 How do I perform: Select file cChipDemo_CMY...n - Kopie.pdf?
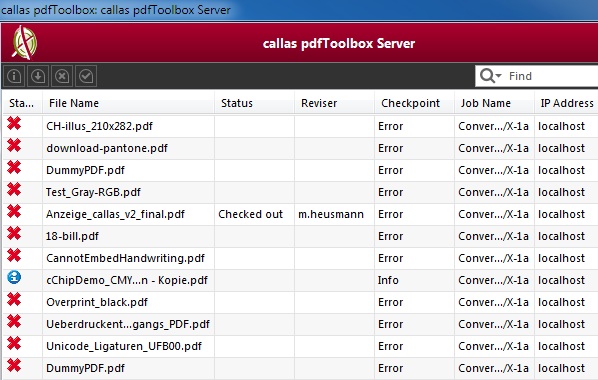pos(127,280)
